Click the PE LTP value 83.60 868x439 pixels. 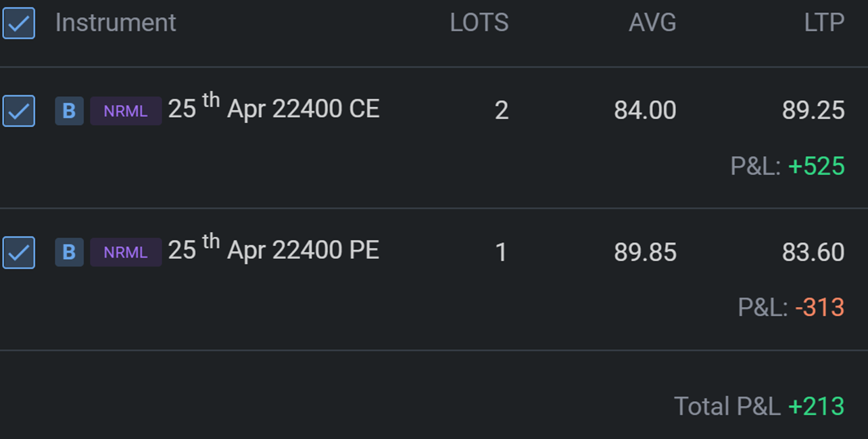[x=813, y=252]
